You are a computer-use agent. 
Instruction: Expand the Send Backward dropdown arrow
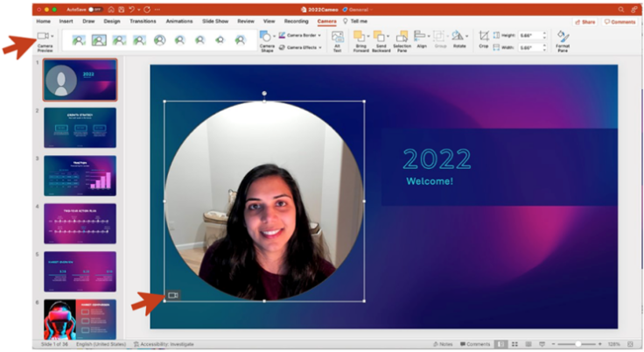click(388, 36)
